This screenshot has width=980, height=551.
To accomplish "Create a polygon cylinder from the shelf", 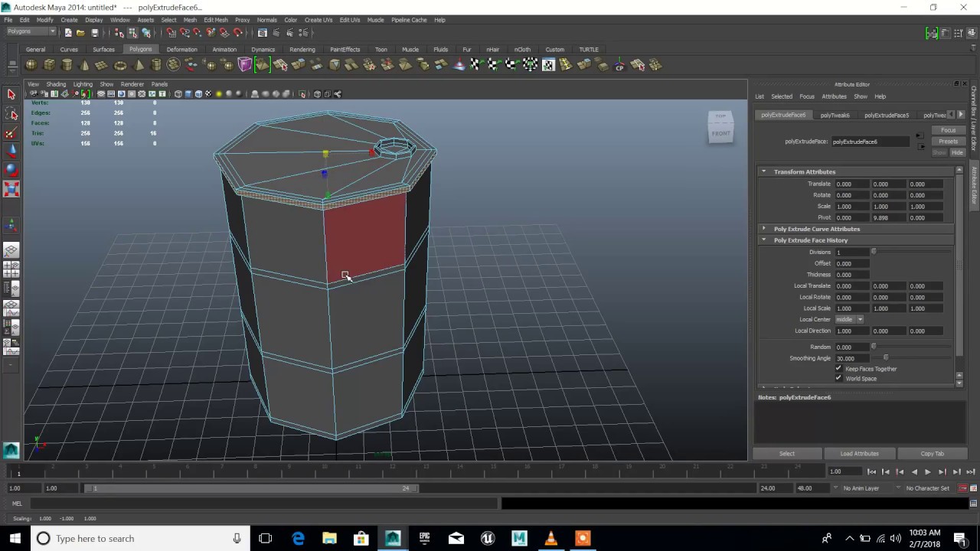I will click(x=67, y=65).
